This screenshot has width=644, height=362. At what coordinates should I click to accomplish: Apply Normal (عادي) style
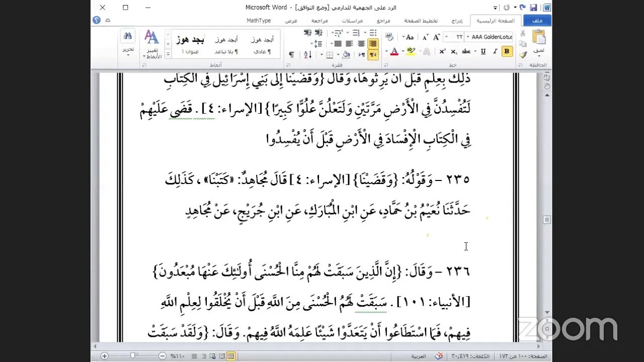pos(262,44)
